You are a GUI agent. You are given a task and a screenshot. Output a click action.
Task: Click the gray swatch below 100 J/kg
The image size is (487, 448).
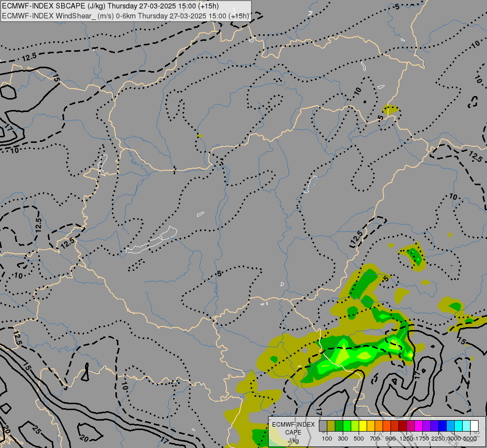tap(323, 426)
